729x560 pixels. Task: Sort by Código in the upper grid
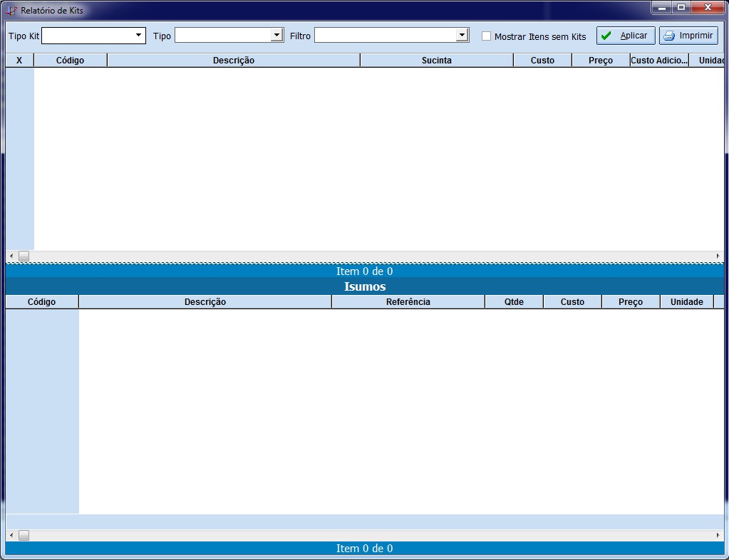tap(70, 61)
